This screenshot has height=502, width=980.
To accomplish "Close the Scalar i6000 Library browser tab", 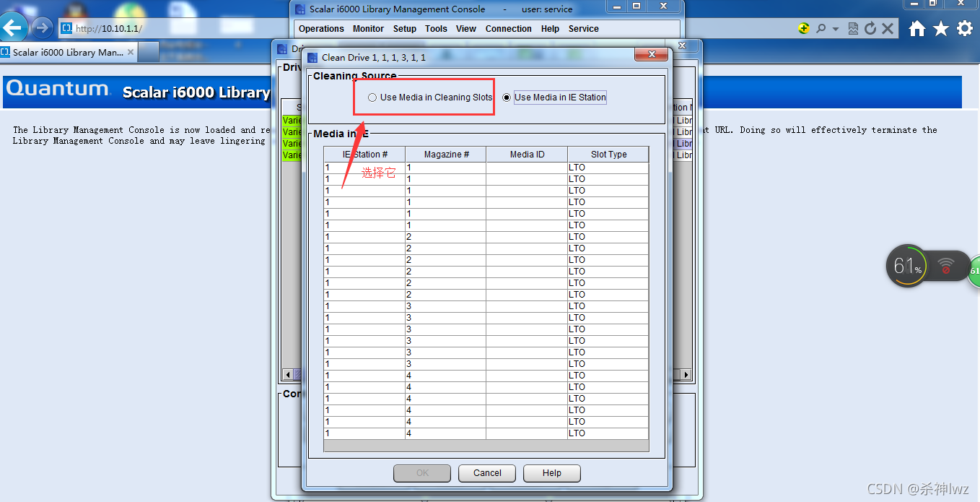I will (x=131, y=52).
